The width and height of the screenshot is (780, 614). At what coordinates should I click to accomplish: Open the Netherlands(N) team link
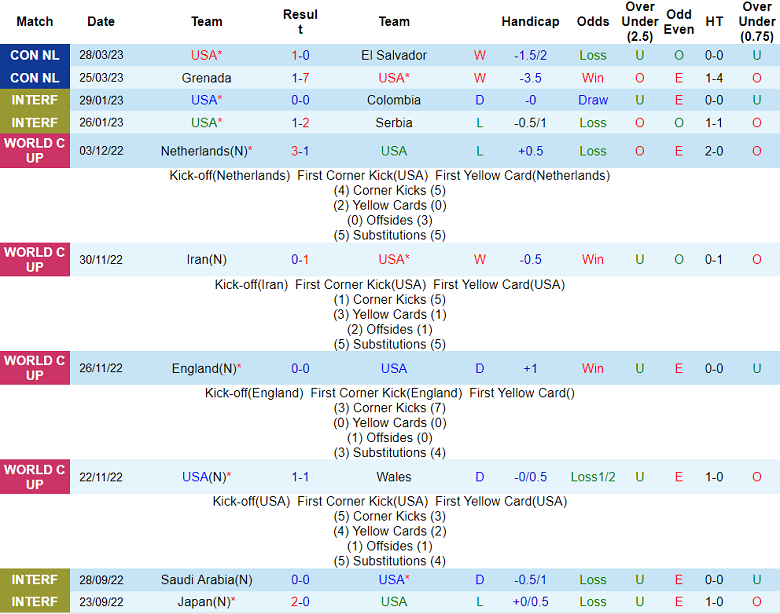tap(204, 151)
